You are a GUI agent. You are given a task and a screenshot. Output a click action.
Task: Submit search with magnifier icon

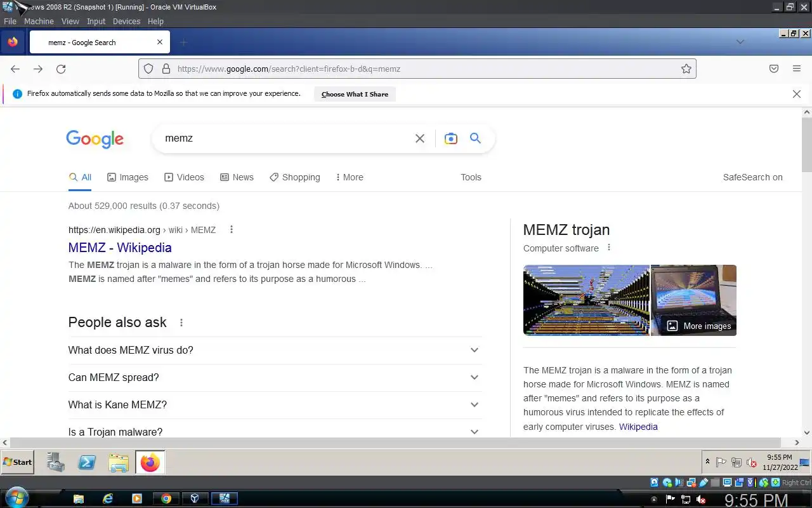click(x=475, y=138)
